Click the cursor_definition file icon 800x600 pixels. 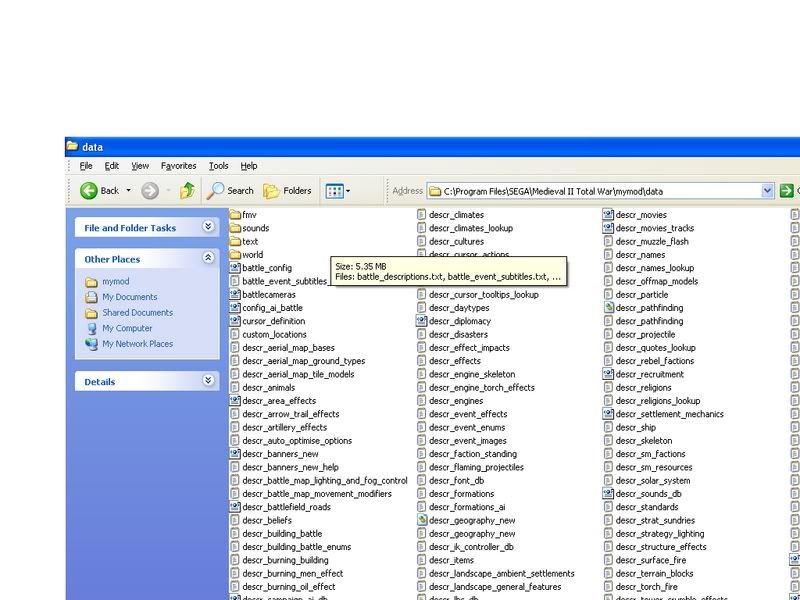click(x=235, y=321)
